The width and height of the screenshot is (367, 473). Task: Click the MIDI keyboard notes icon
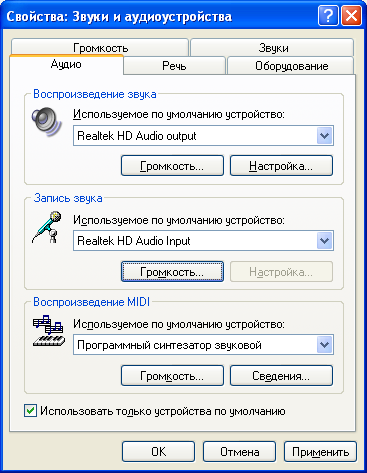click(49, 332)
